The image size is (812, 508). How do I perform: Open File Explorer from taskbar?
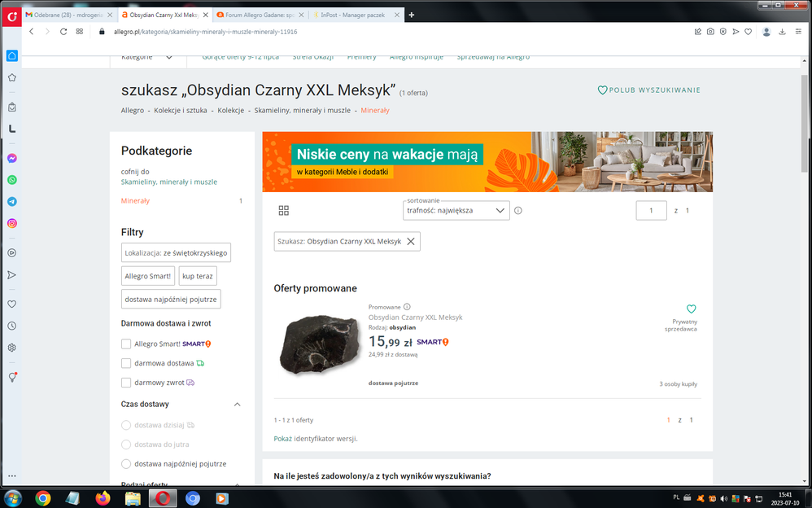(133, 498)
